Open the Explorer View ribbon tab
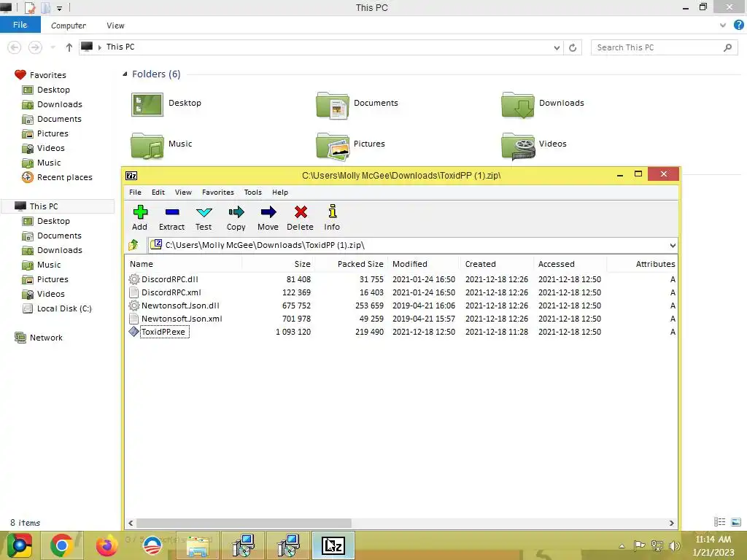The height and width of the screenshot is (560, 747). [115, 26]
